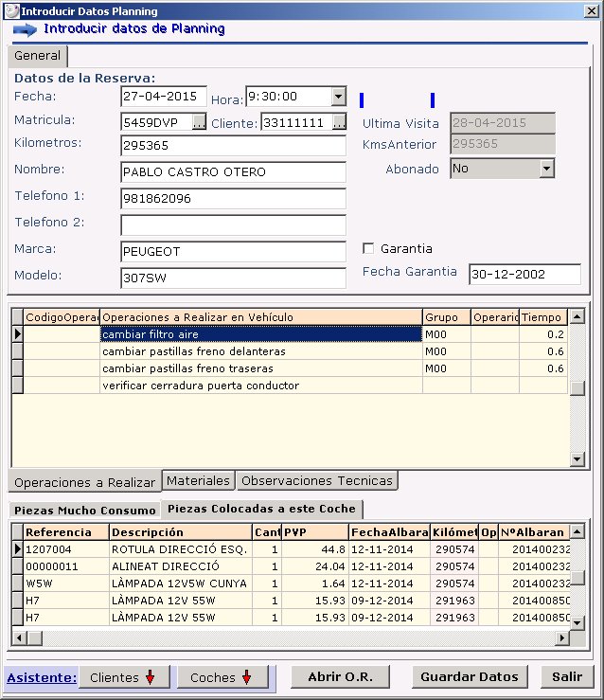Image resolution: width=604 pixels, height=700 pixels.
Task: Click the NºAlbaran column header
Action: pos(534,532)
